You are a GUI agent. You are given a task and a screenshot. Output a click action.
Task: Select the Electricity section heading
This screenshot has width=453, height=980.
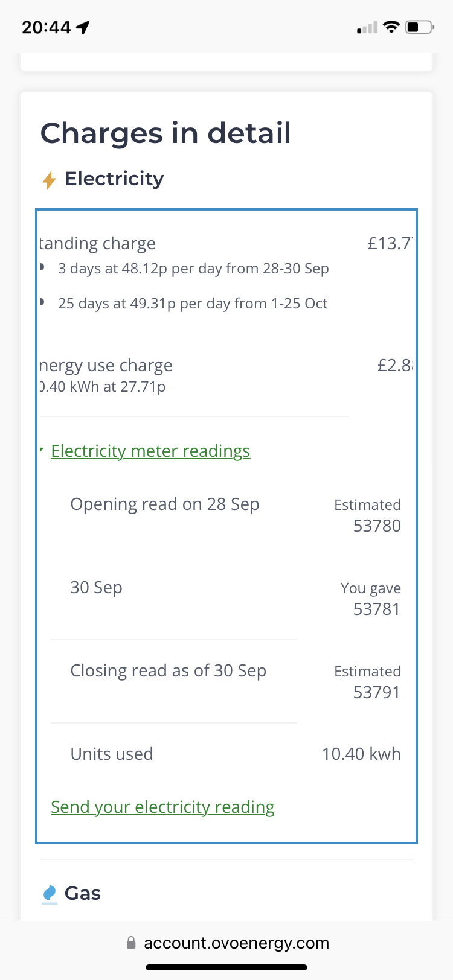pyautogui.click(x=114, y=179)
